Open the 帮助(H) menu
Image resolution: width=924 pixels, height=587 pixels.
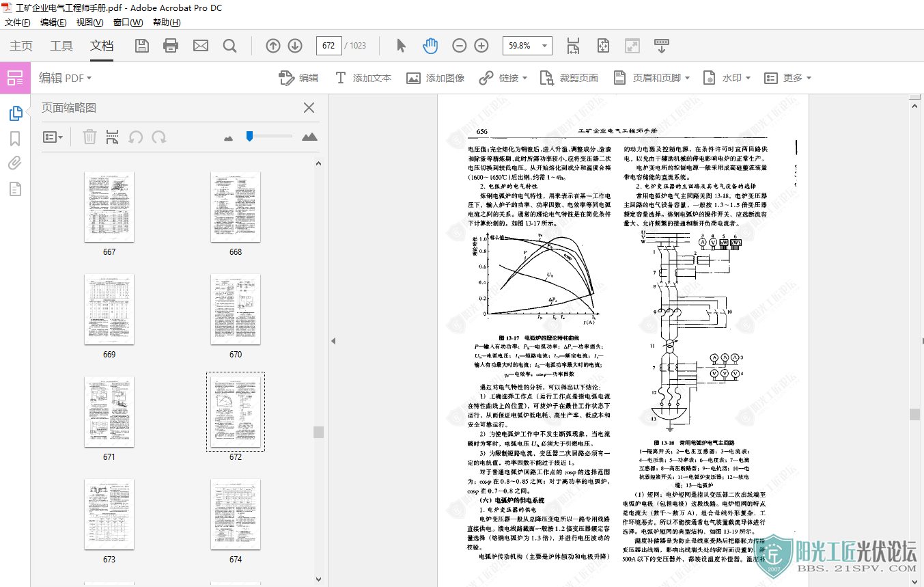pos(167,23)
